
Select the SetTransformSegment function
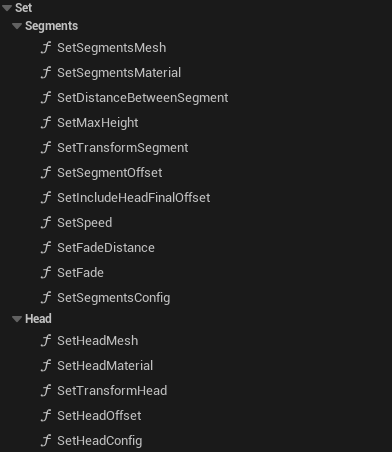click(123, 148)
